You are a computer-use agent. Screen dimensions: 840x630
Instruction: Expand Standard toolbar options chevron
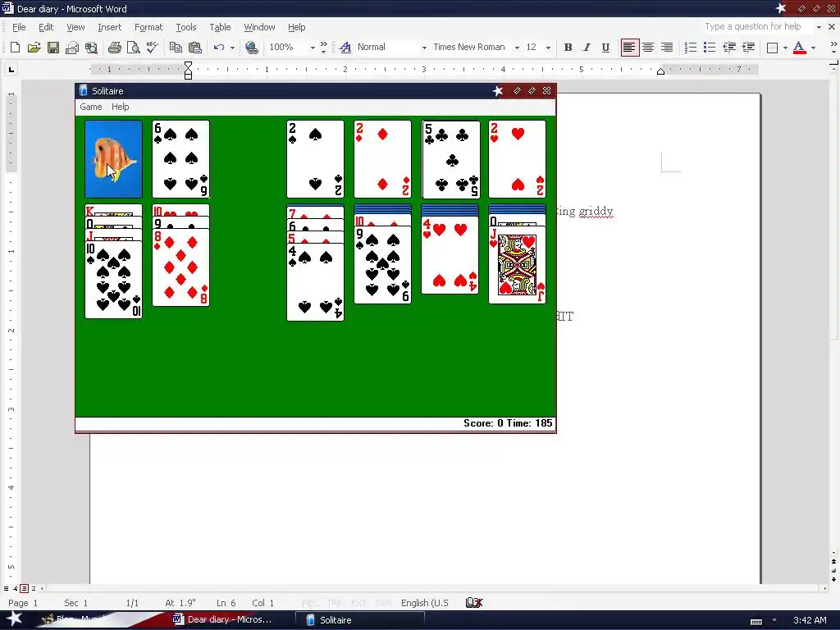click(323, 48)
